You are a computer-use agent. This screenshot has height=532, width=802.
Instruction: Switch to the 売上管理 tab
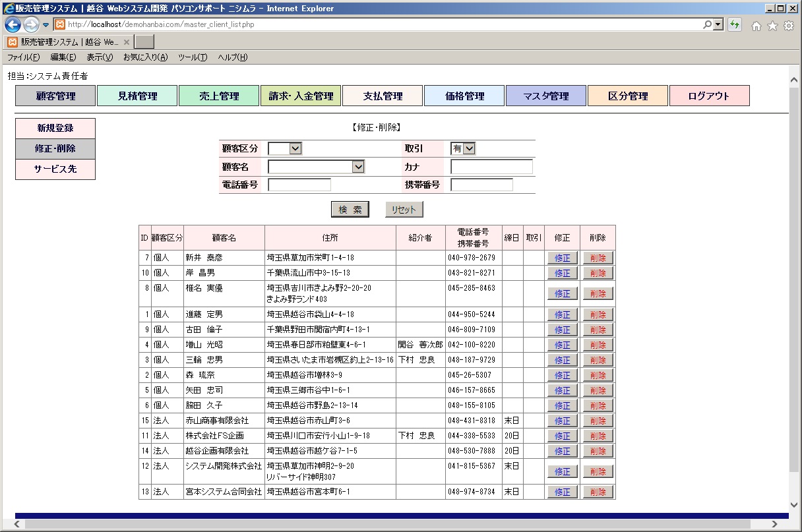point(219,96)
